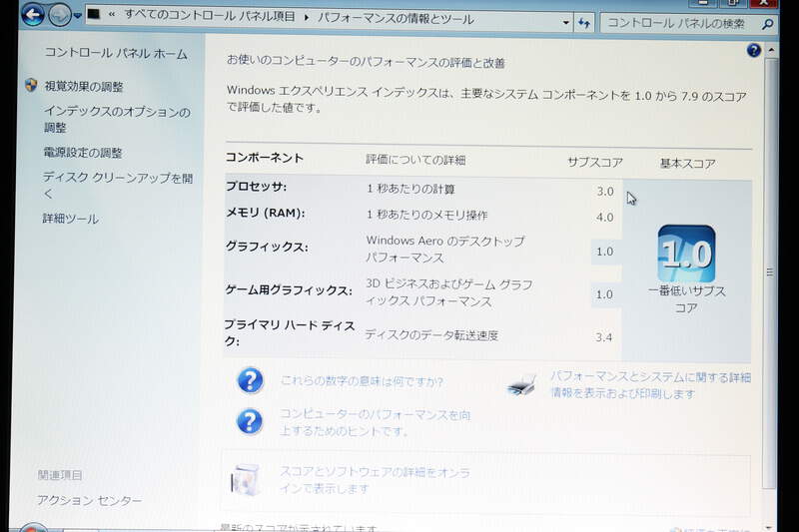Image resolution: width=799 pixels, height=532 pixels.
Task: Click the 関連項目 heading text
Action: pyautogui.click(x=60, y=475)
